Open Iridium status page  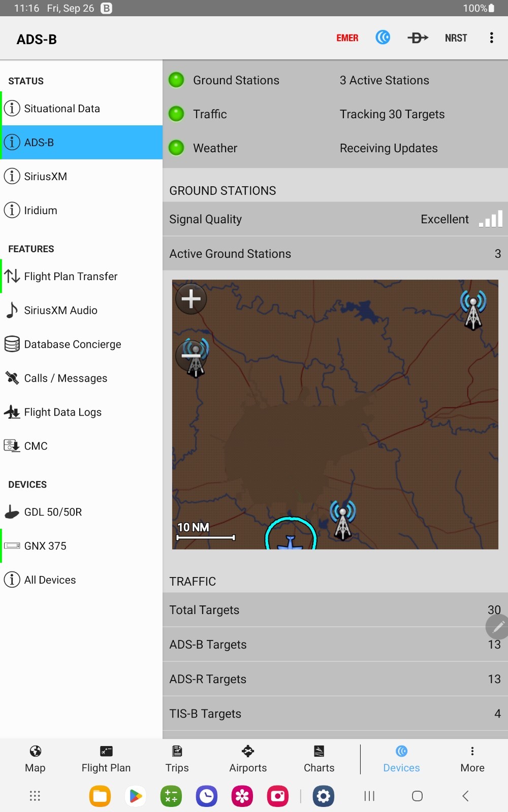(81, 210)
